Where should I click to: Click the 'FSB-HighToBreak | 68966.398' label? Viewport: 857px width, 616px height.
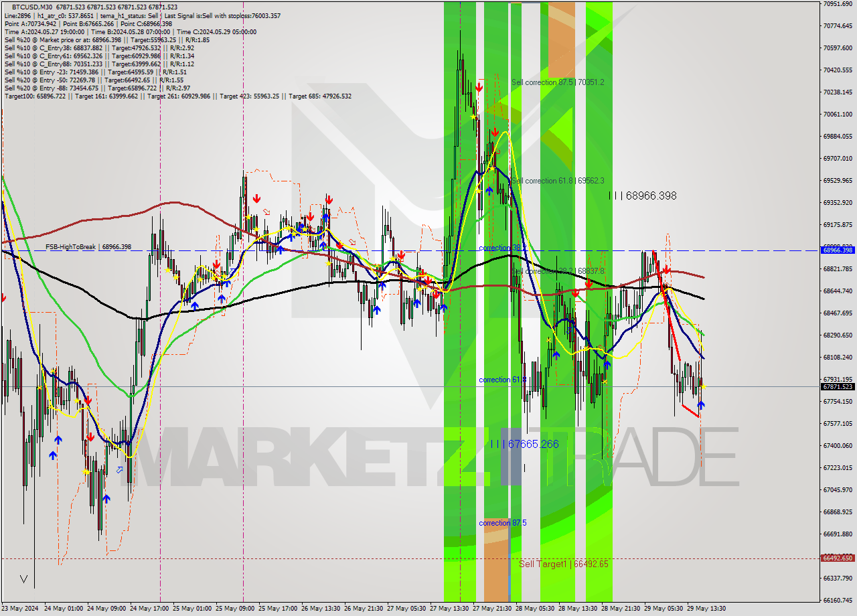(88, 247)
